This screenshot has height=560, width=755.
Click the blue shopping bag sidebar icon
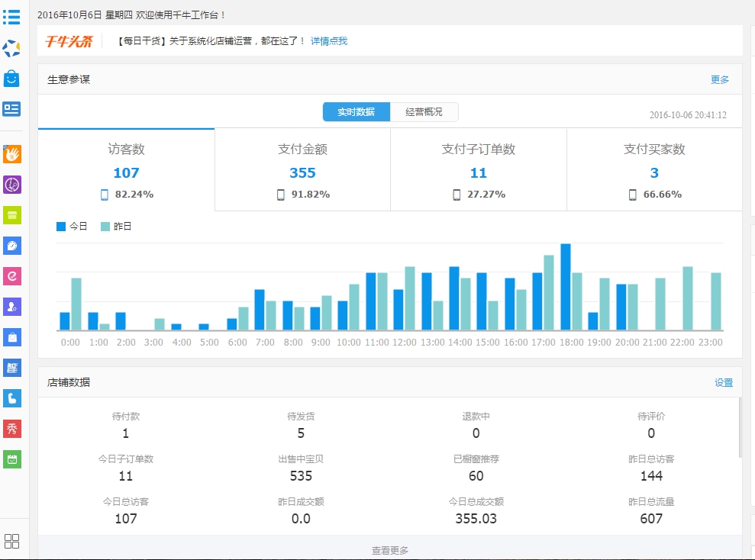coord(11,79)
